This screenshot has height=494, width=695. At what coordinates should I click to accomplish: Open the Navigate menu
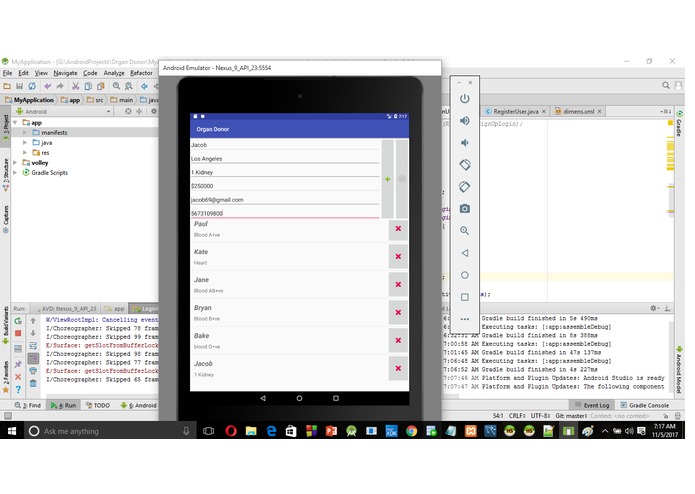point(65,73)
